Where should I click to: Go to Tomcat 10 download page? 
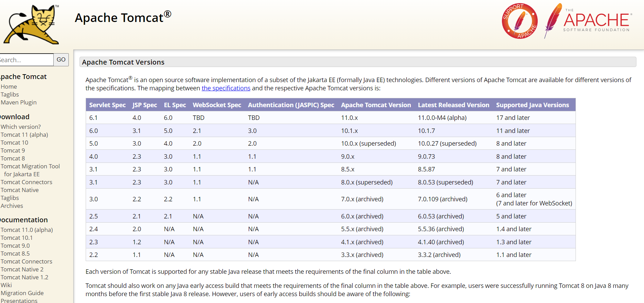pos(14,143)
